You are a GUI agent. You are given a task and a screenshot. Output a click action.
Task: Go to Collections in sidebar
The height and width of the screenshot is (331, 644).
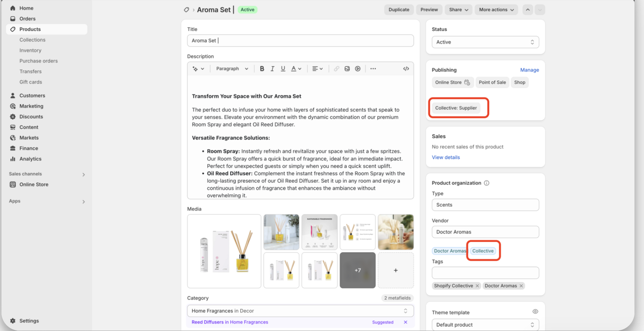pos(33,40)
